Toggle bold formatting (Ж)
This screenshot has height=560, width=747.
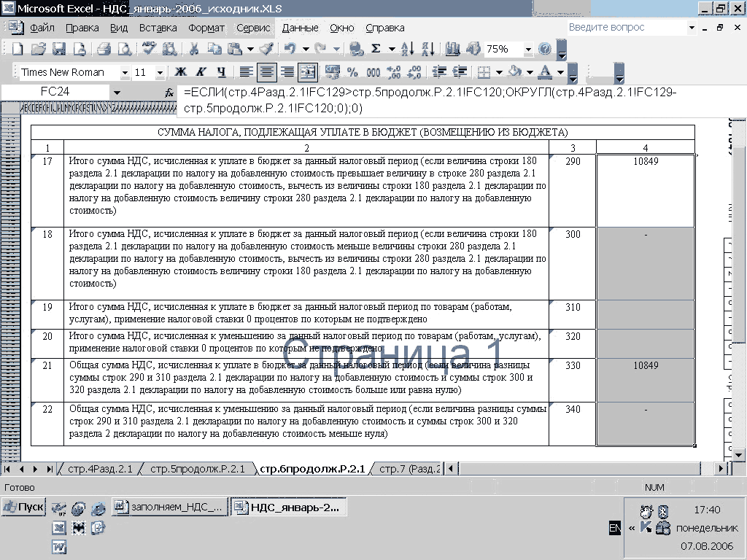point(180,72)
